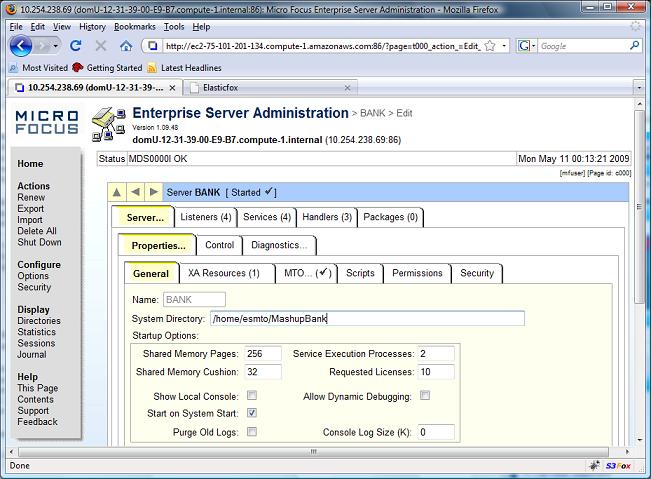Click the site identity icon in address bar
This screenshot has width=651, height=479.
[153, 46]
